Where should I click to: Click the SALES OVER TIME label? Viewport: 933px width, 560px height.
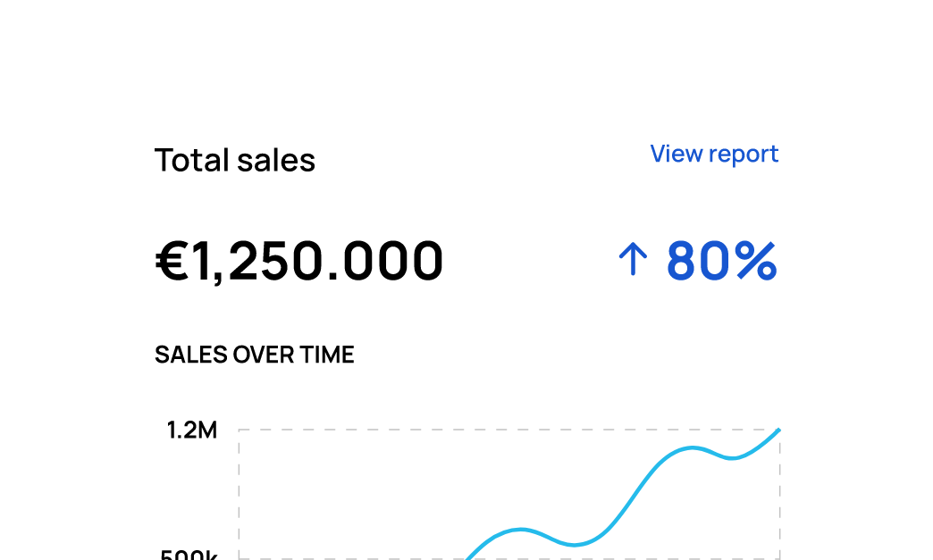coord(255,355)
